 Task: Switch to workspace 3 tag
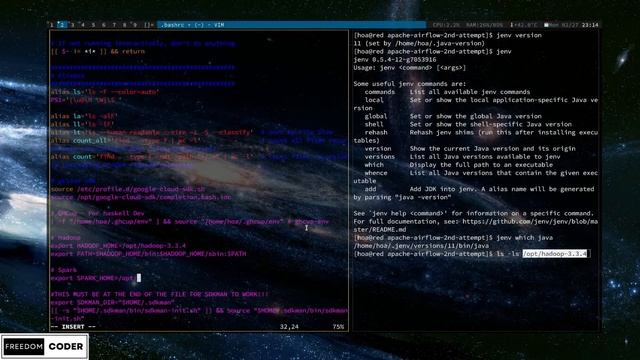[73, 25]
